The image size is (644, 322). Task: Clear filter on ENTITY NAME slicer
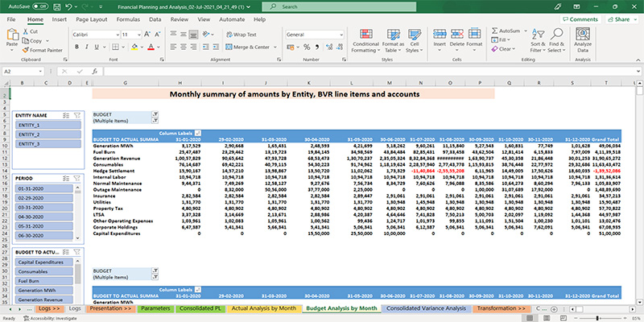[79, 116]
